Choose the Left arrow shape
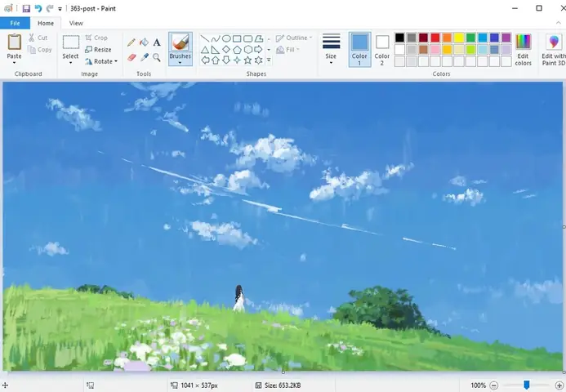The image size is (566, 392). pos(205,60)
